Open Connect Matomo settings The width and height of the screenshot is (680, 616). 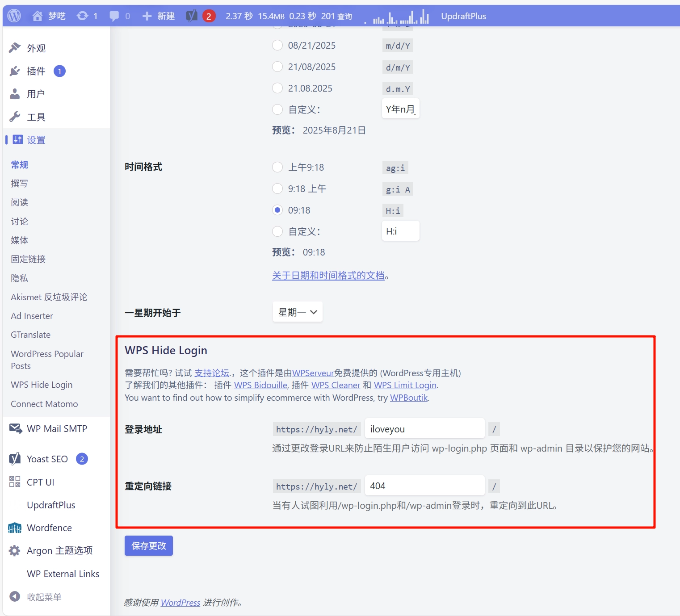44,404
